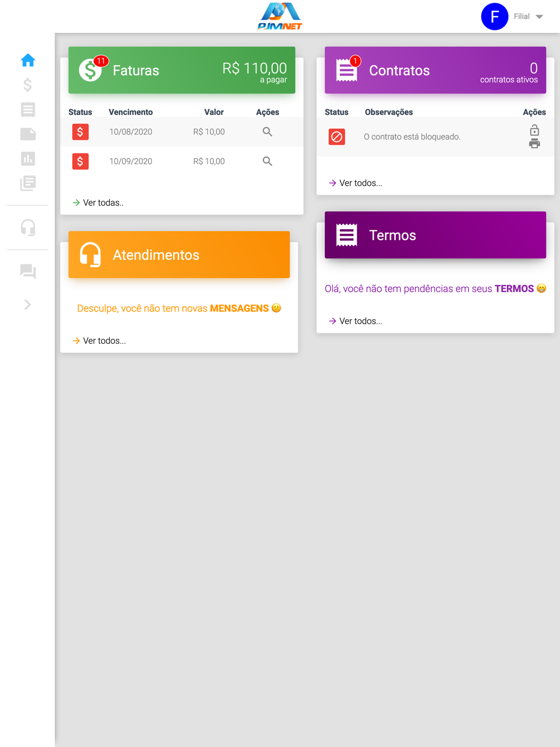Open the dollar-sign invoices icon in sidebar
560x747 pixels.
(x=27, y=85)
